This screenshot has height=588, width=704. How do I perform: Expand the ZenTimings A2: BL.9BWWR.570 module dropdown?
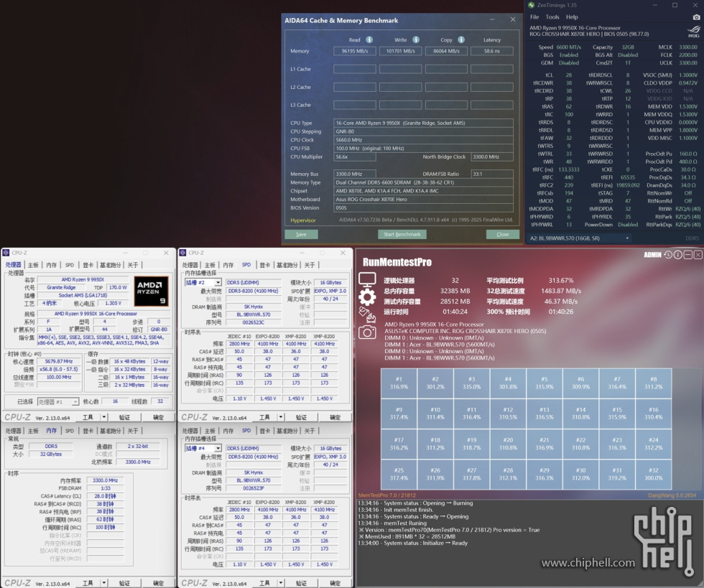(627, 238)
